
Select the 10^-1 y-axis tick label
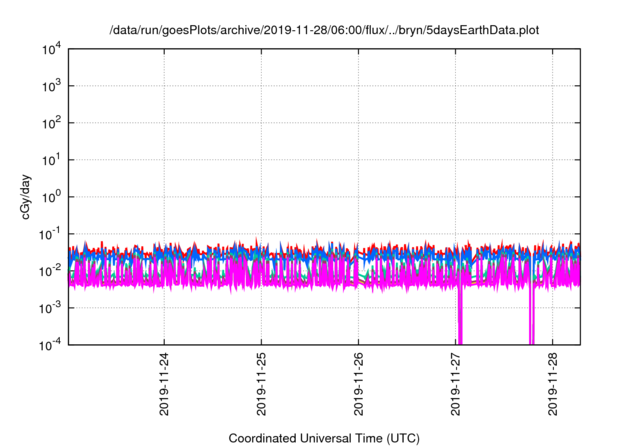[49, 234]
